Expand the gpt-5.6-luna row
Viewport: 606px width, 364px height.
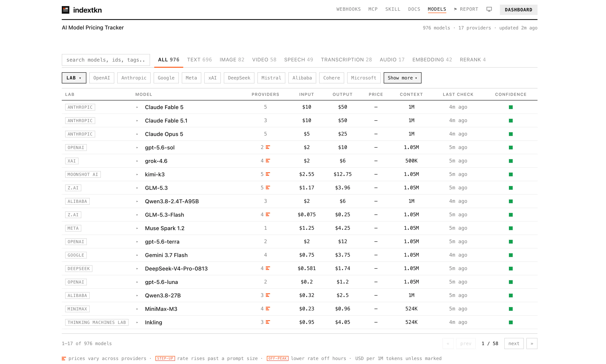tap(137, 282)
